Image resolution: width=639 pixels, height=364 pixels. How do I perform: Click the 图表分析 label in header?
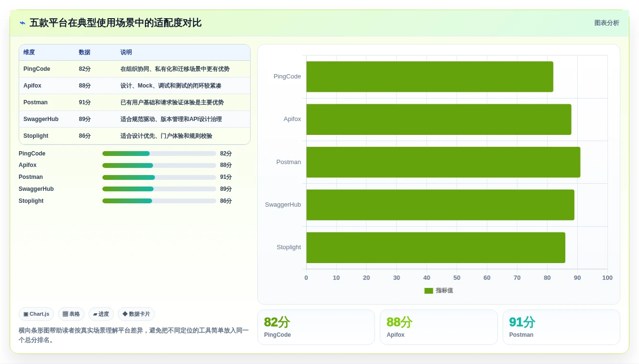606,23
